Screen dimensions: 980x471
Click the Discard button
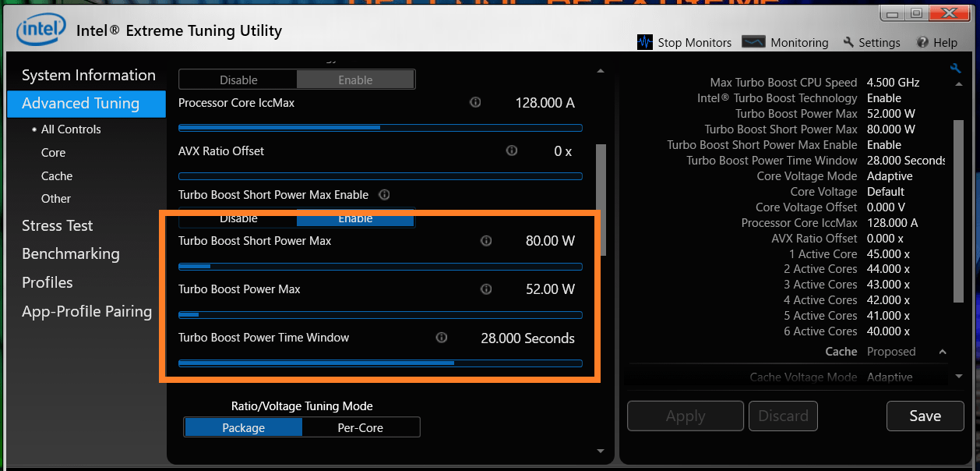tap(784, 416)
